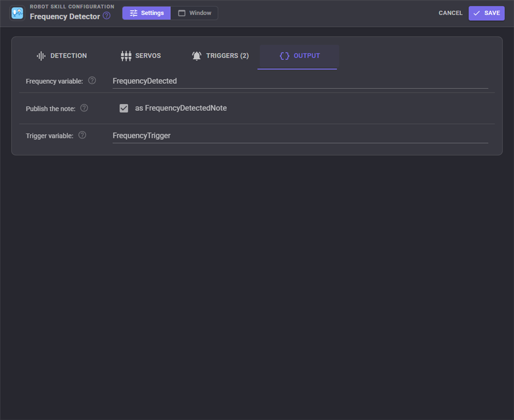Click the Frequency Detector skill icon
The image size is (514, 420).
(18, 13)
